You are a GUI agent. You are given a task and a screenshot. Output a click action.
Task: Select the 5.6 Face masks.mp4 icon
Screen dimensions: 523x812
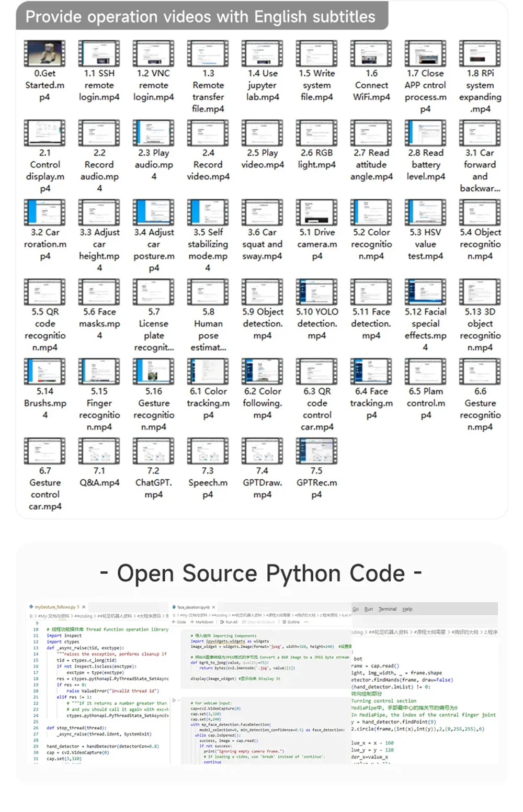point(99,292)
